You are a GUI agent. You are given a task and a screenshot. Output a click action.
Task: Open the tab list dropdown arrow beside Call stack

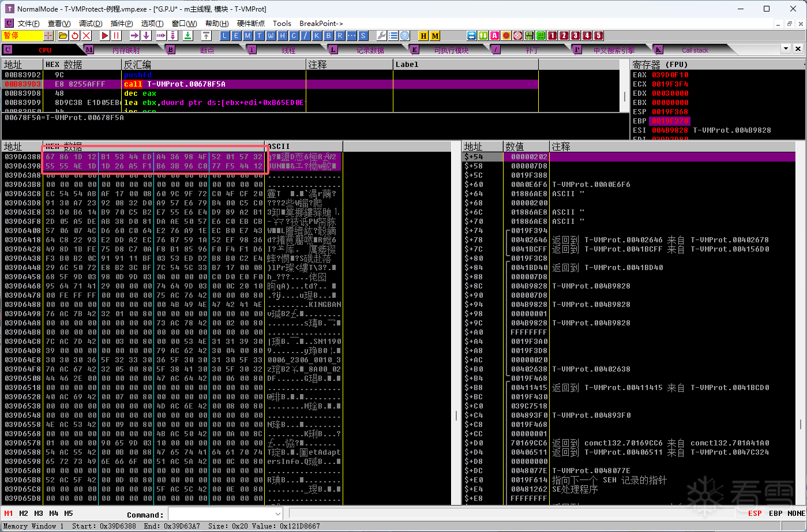point(786,49)
